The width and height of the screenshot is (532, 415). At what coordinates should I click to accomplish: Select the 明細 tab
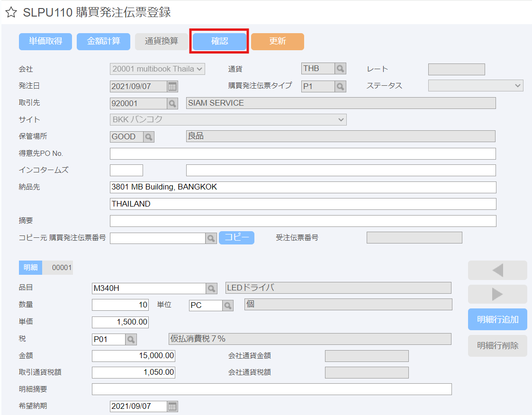[30, 267]
